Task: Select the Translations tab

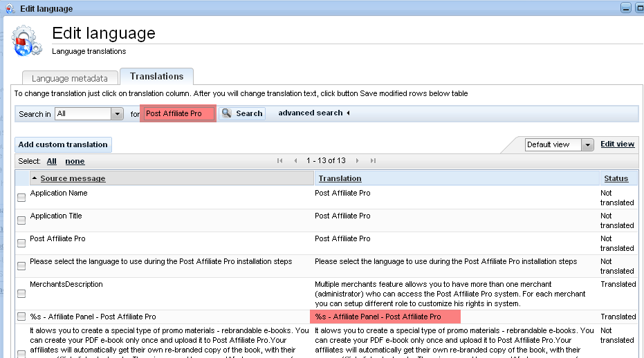Action: click(x=156, y=76)
